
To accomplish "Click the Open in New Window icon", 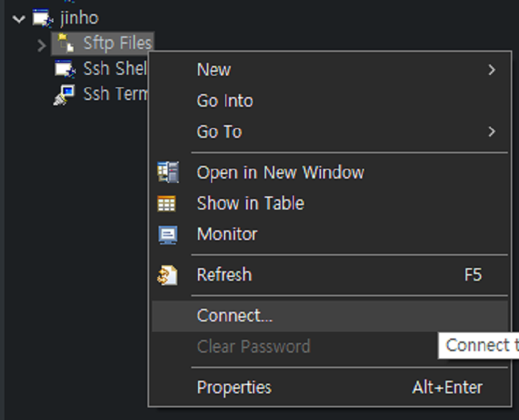I will pos(168,173).
